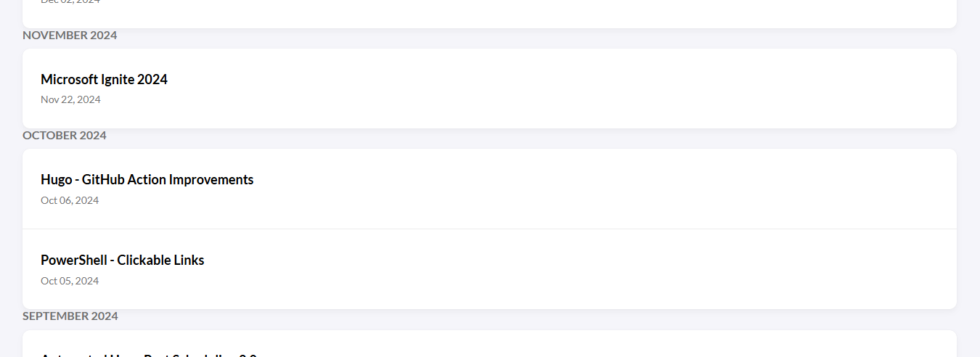The height and width of the screenshot is (357, 980).
Task: Click the cut-off Dec 02 date at top
Action: 70,1
